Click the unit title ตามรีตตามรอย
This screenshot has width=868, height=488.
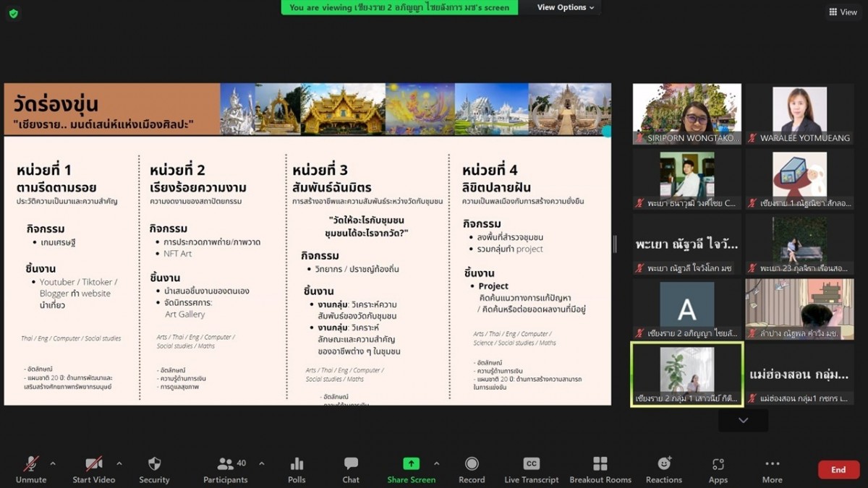(x=56, y=188)
